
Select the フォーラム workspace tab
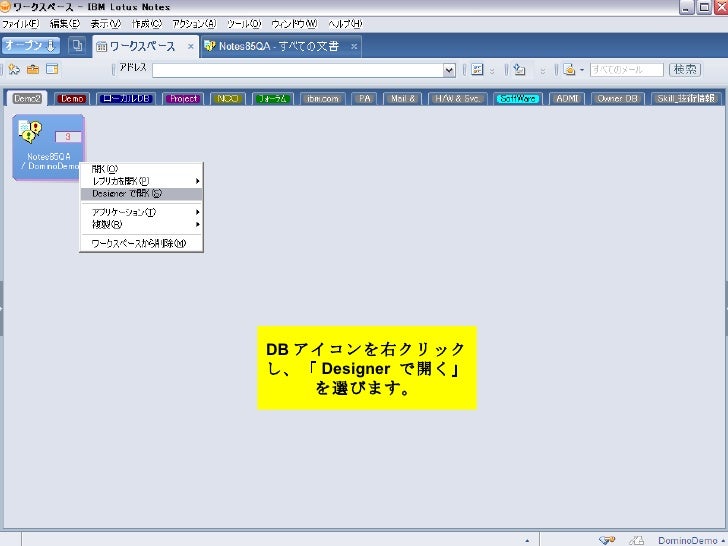coord(273,98)
